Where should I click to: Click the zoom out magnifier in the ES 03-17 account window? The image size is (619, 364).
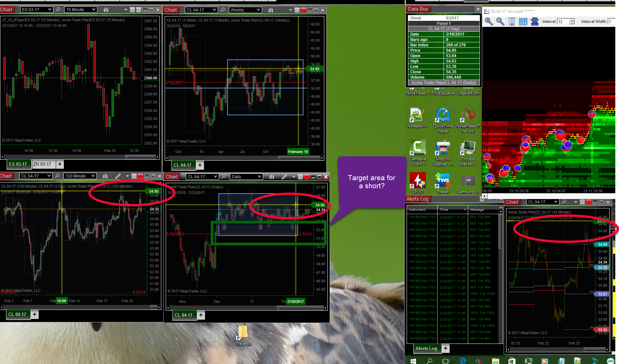[x=500, y=22]
